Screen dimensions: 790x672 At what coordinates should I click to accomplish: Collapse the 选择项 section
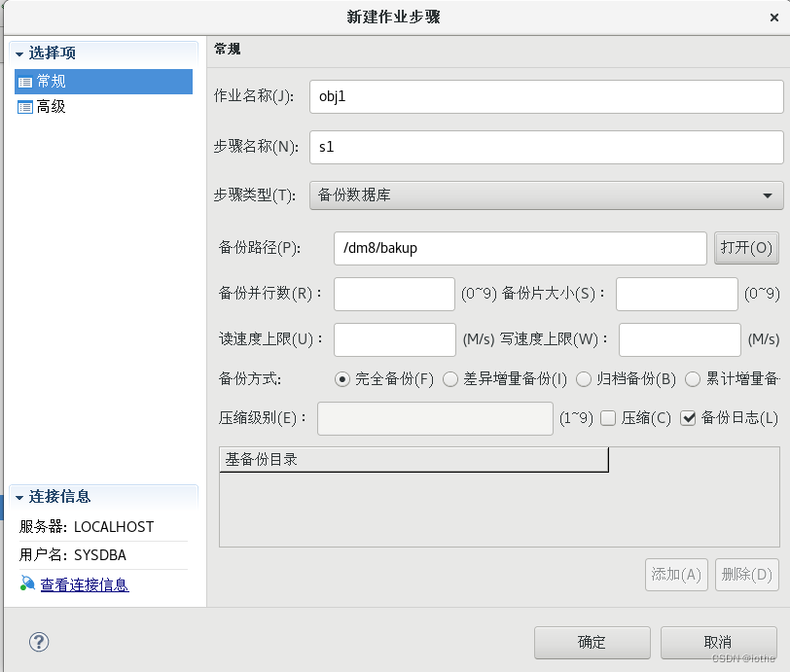tap(19, 53)
